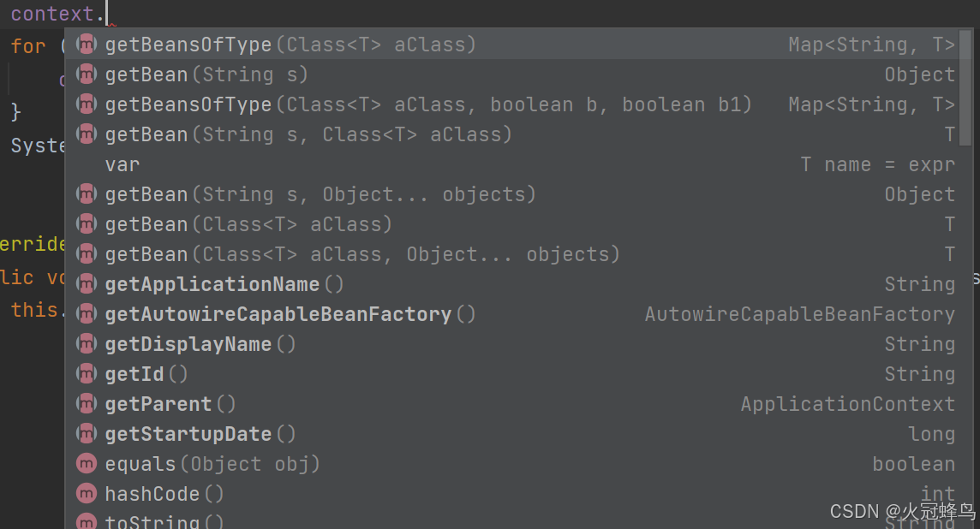Click the method icon next to getParent

tap(87, 403)
